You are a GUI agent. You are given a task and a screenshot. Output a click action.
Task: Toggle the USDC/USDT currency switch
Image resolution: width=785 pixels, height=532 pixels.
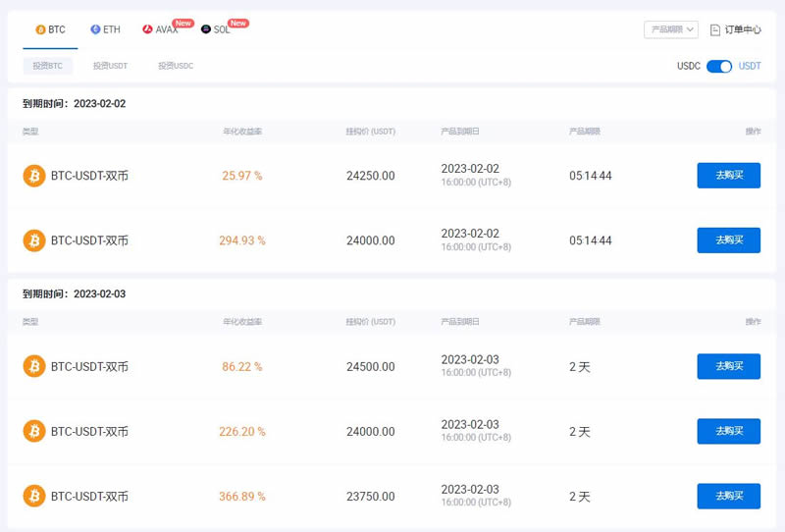coord(719,66)
